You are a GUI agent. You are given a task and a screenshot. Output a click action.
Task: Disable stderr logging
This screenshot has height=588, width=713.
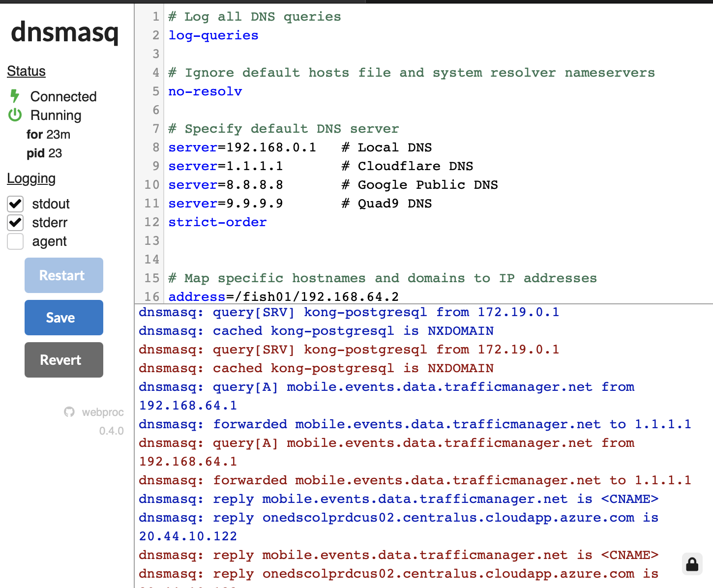[15, 223]
